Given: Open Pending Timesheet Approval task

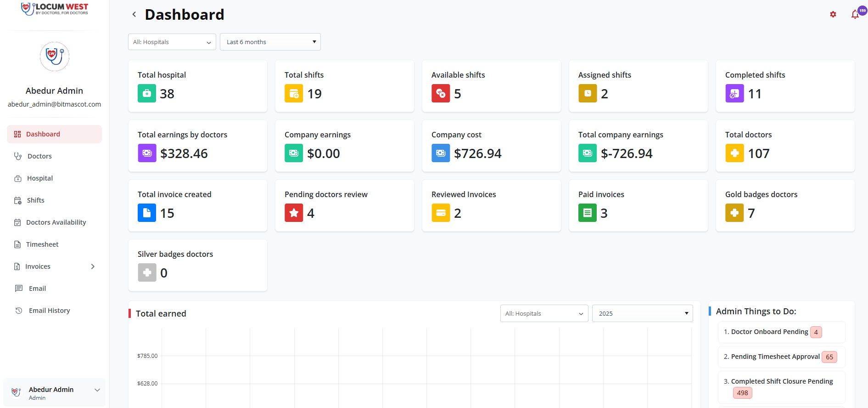Looking at the screenshot, I should point(775,357).
